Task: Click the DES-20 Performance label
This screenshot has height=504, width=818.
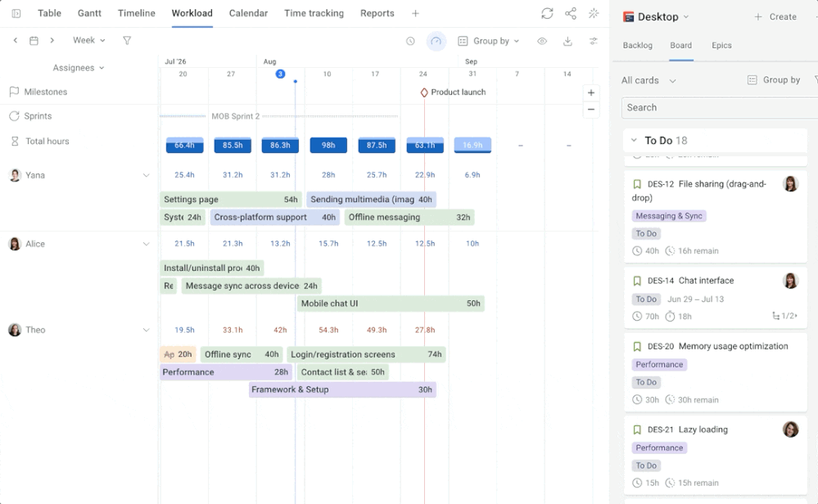Action: (659, 364)
